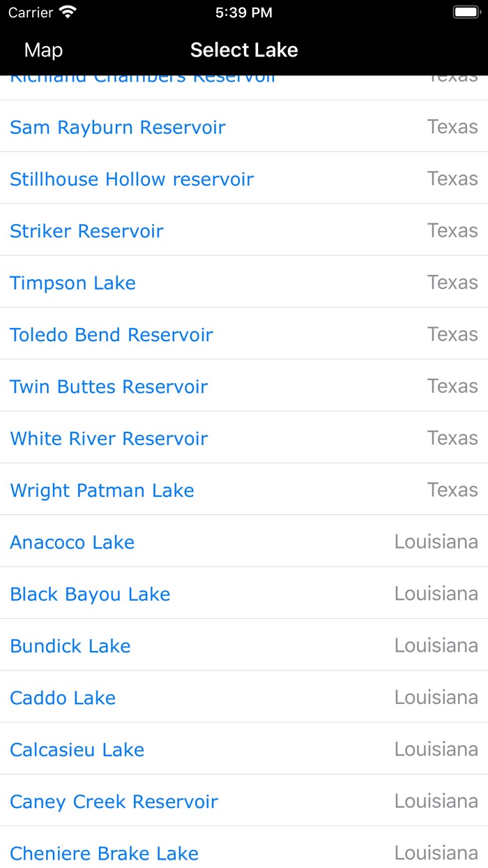Select Black Bayou Lake
Image resolution: width=488 pixels, height=868 pixels.
(x=90, y=594)
